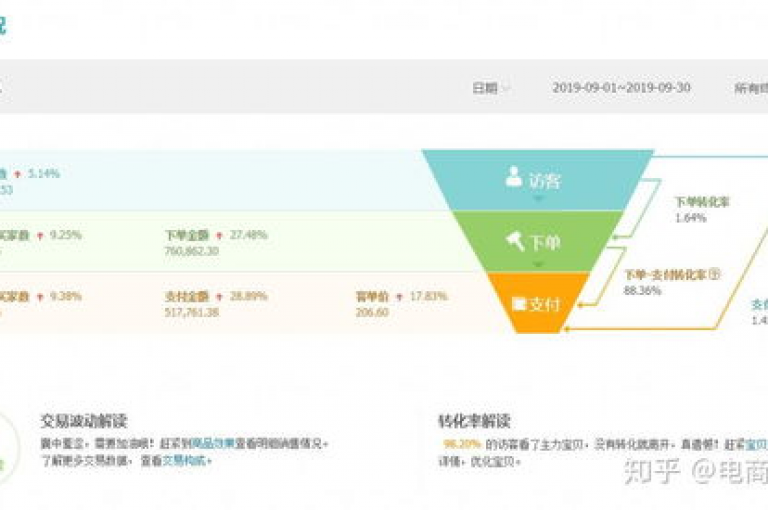Viewport: 768px width, 510px height.
Task: Open the 2019-09-01~2019-09-30 date range picker
Action: [x=622, y=88]
